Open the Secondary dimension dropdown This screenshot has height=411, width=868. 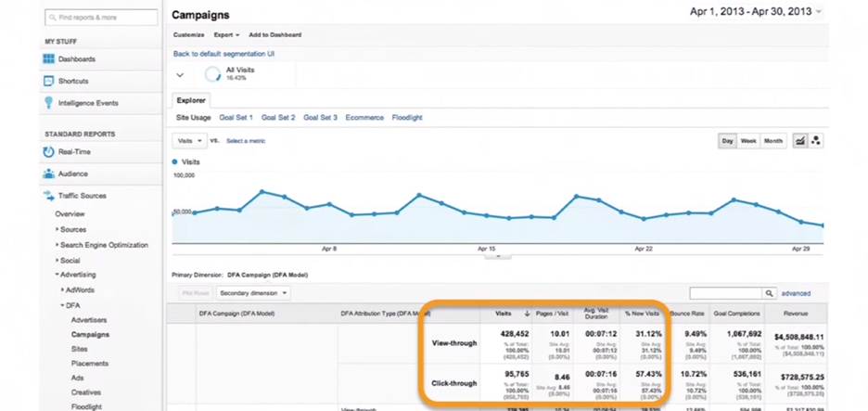pos(252,293)
